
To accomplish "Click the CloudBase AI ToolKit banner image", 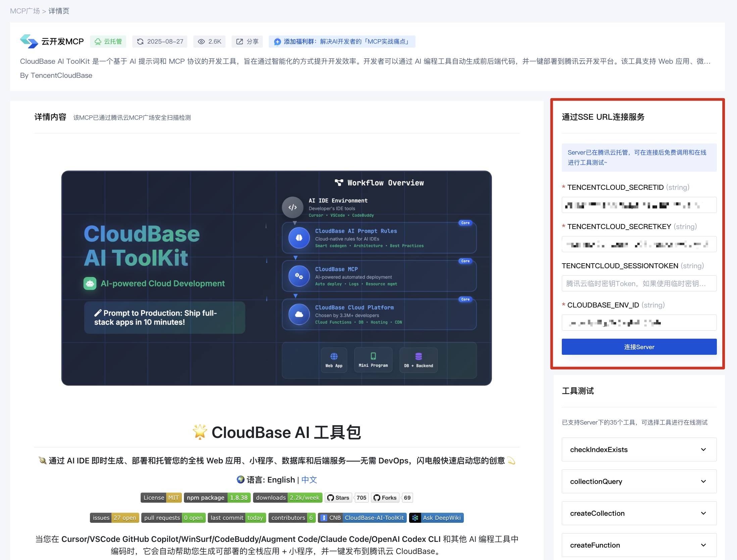I will click(x=277, y=278).
